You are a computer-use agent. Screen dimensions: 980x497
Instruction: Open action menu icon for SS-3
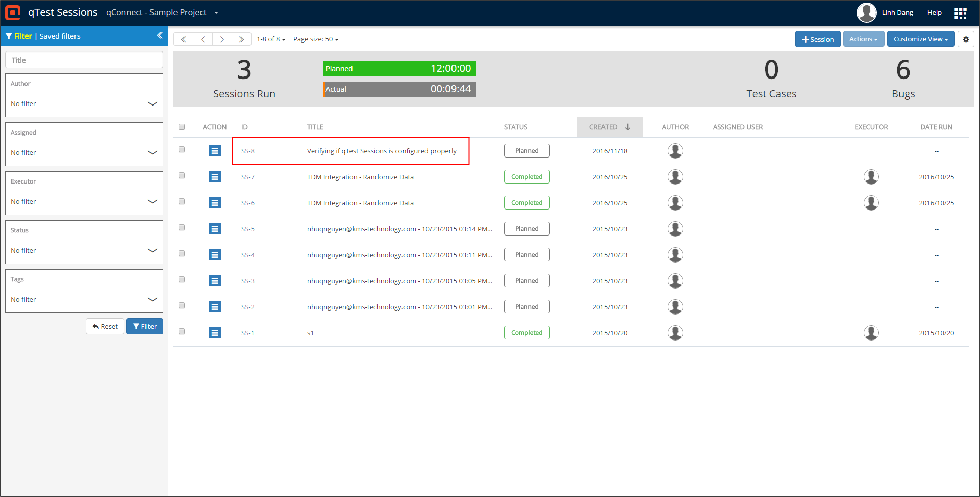pyautogui.click(x=215, y=281)
